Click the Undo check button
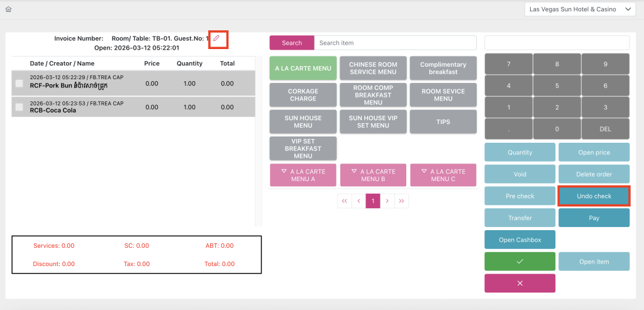 click(x=594, y=196)
